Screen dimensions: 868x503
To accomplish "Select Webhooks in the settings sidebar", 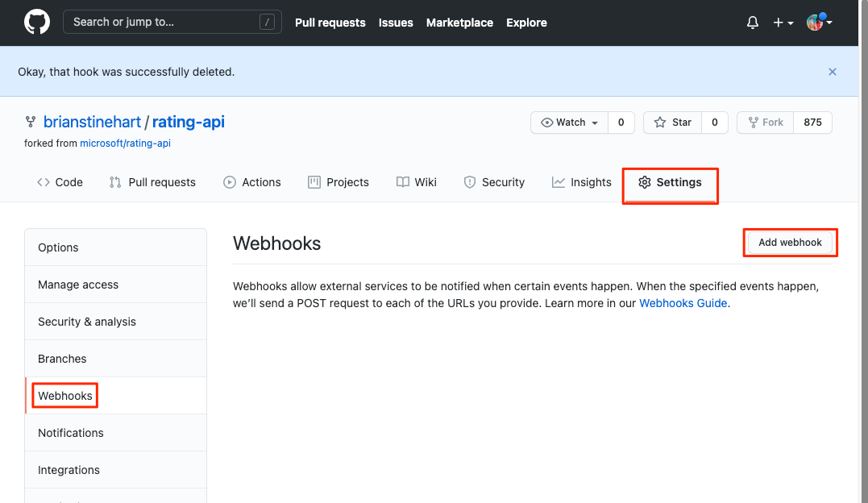I will pos(64,395).
